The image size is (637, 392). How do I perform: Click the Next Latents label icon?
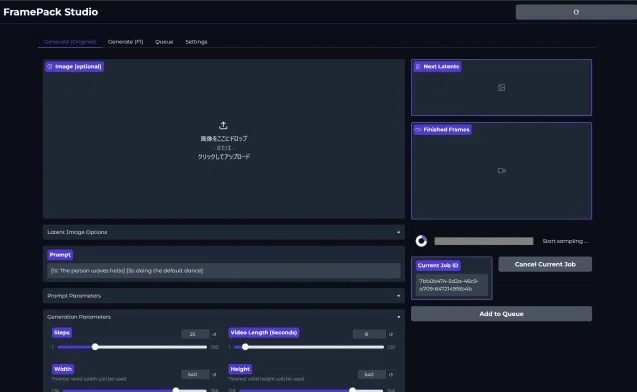[x=418, y=67]
